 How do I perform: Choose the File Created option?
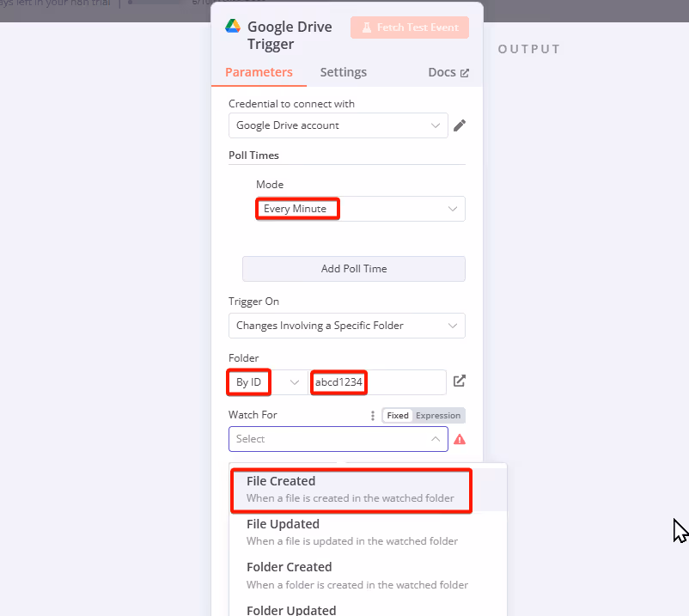(x=369, y=490)
